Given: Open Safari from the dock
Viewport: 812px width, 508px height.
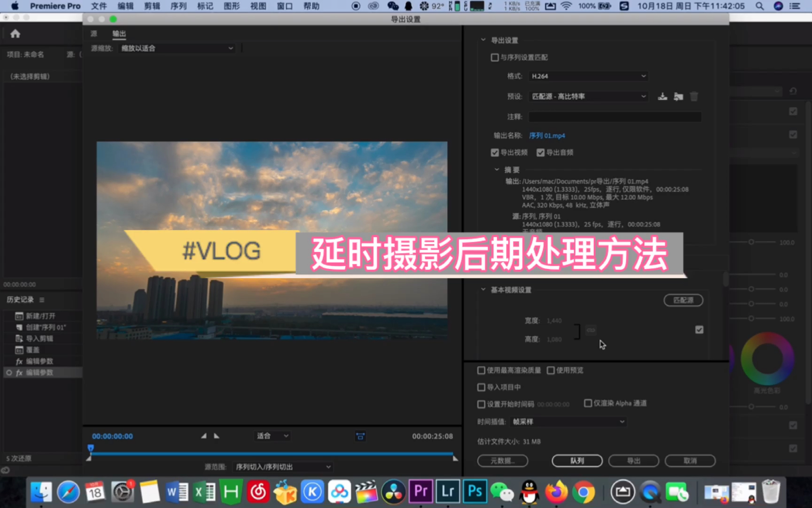Looking at the screenshot, I should coord(68,492).
